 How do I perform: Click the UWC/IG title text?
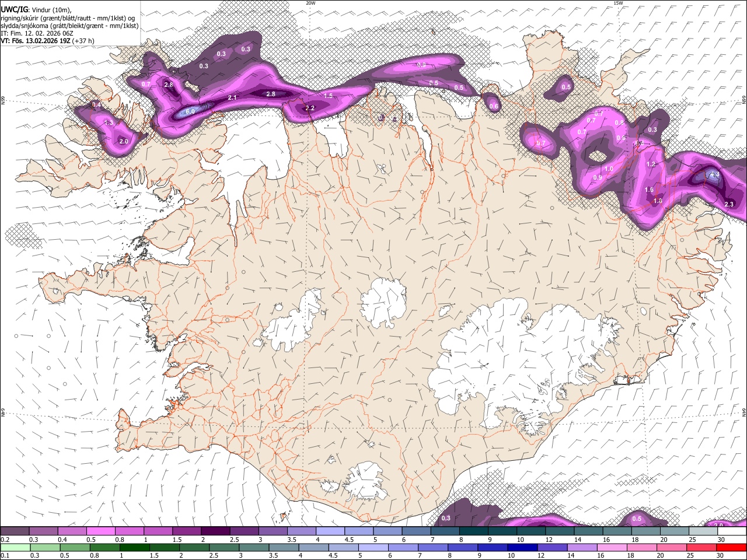point(15,9)
